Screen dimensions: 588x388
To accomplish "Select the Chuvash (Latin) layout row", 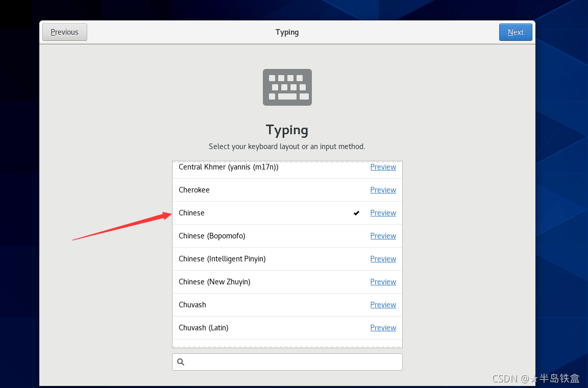I will (287, 328).
